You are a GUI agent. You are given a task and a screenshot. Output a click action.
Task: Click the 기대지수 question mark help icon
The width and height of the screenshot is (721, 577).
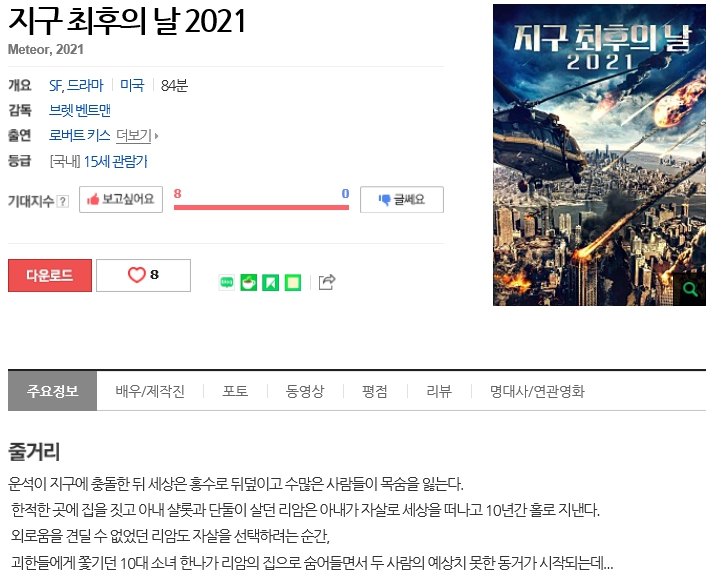[x=63, y=201]
